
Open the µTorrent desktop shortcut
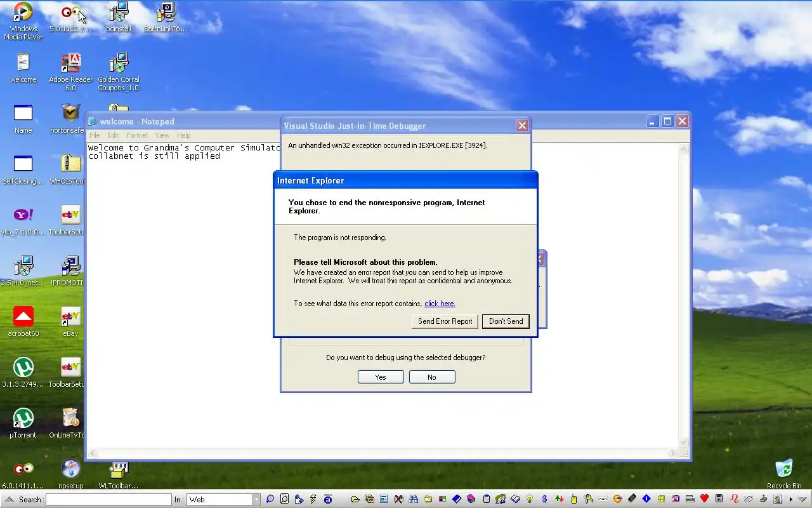(23, 423)
